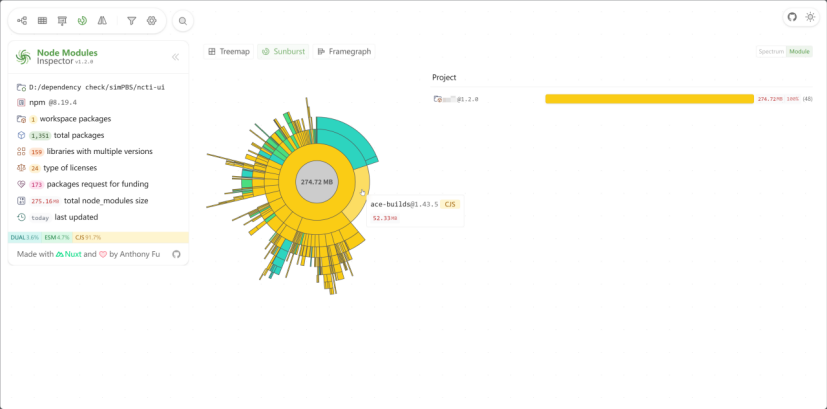Switch to the Sunburst tab
The width and height of the screenshot is (827, 409).
pyautogui.click(x=283, y=52)
